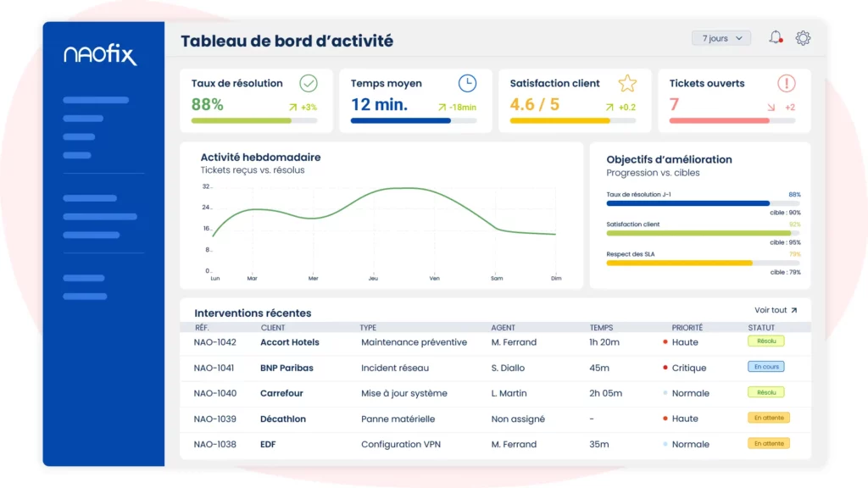Click the Objectifs d'amélioration heading
The height and width of the screenshot is (488, 868).
point(670,159)
